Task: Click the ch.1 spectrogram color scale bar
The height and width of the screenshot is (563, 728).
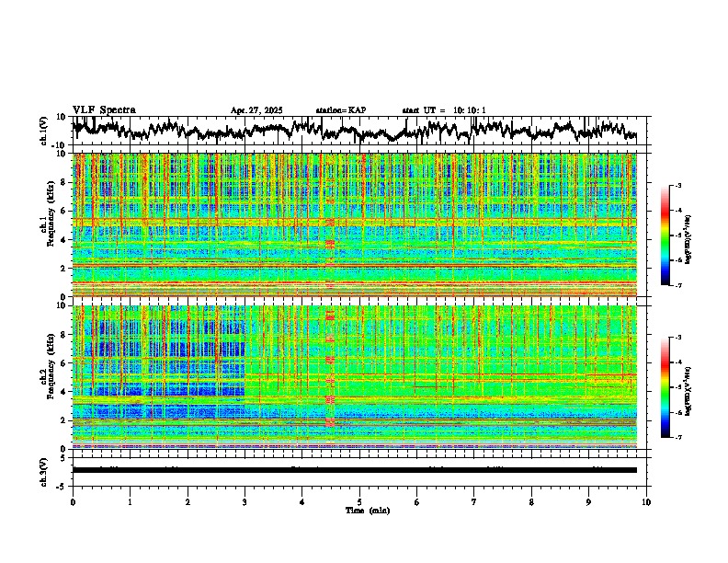Action: tap(665, 236)
